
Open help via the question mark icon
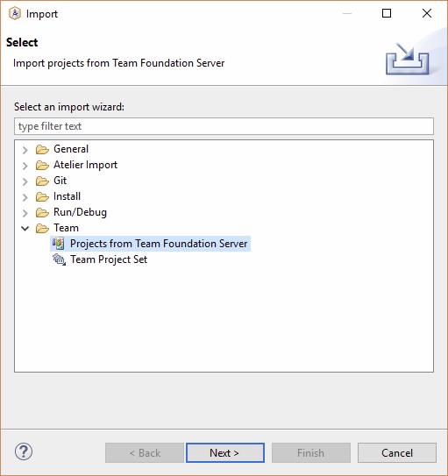[x=24, y=451]
